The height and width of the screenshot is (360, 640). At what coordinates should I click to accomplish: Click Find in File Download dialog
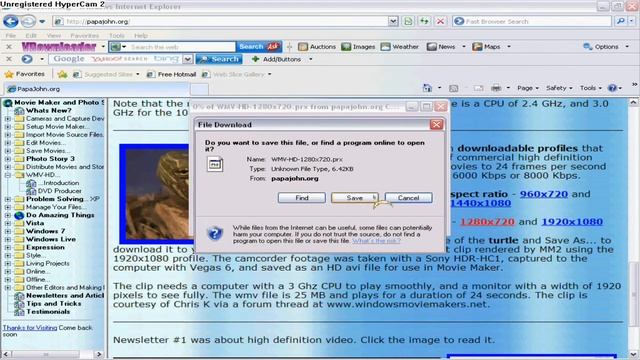(302, 198)
